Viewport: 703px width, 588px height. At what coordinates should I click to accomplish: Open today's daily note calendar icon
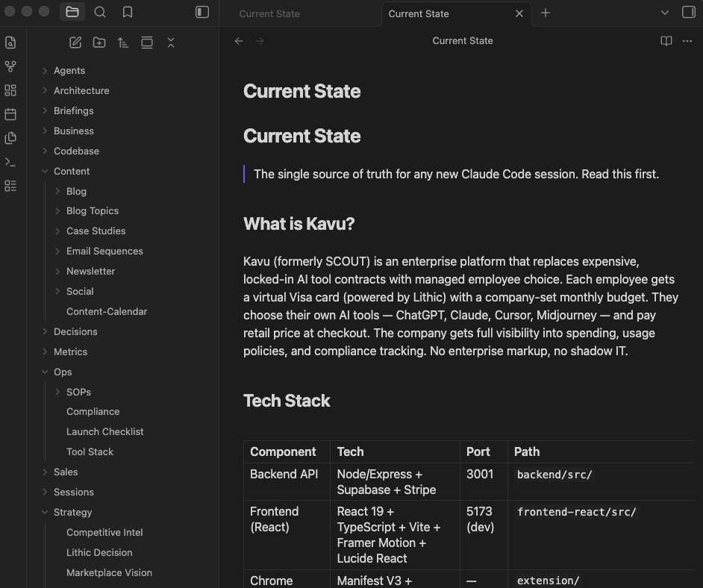click(x=10, y=114)
